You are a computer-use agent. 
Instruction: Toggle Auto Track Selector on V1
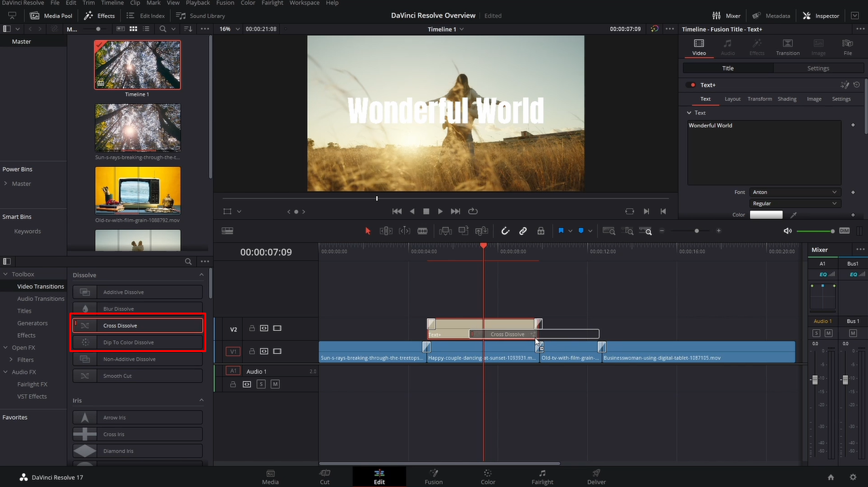(264, 351)
